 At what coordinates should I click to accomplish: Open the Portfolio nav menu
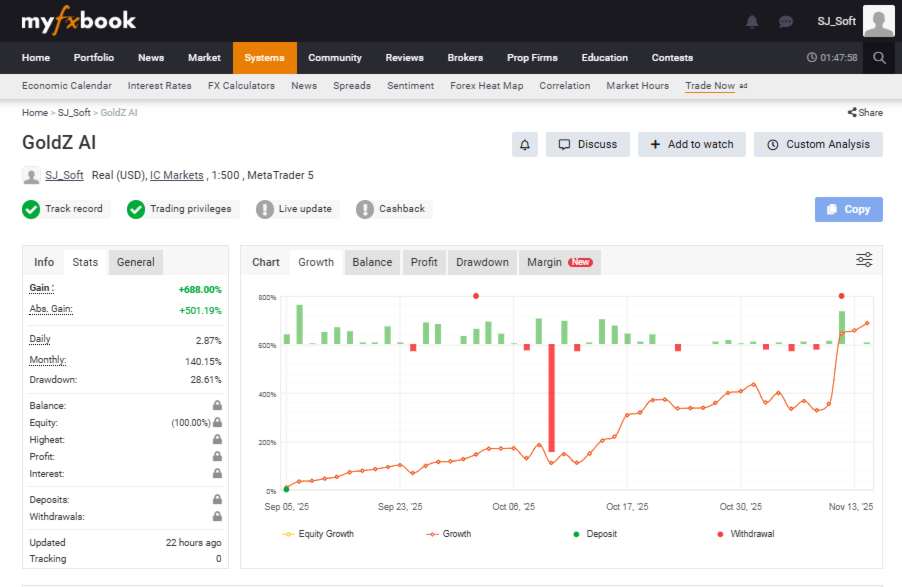pos(94,58)
